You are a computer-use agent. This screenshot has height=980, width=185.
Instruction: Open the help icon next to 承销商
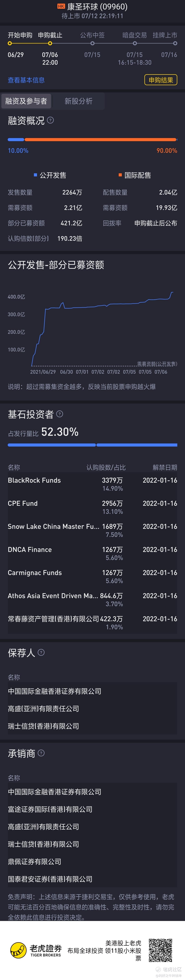[41, 753]
